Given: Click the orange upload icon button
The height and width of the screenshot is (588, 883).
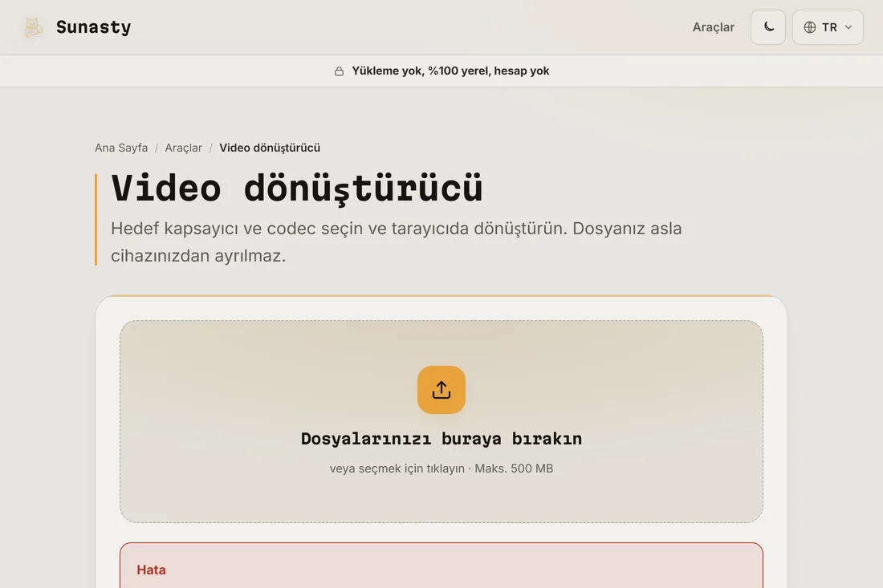Looking at the screenshot, I should tap(441, 390).
